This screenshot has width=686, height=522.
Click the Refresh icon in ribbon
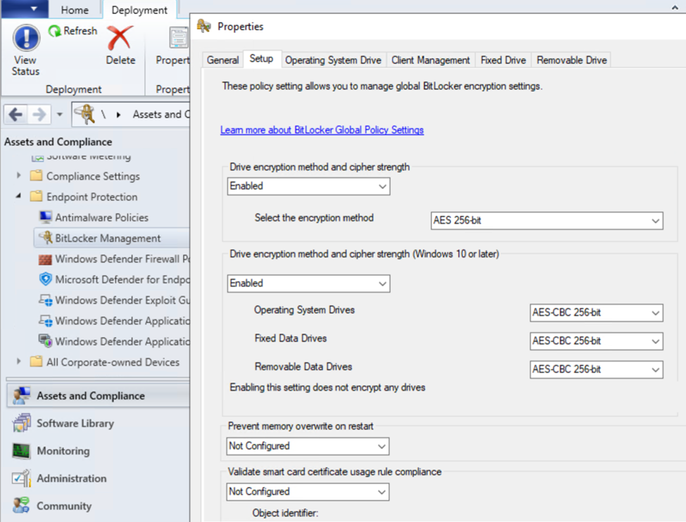coord(54,31)
